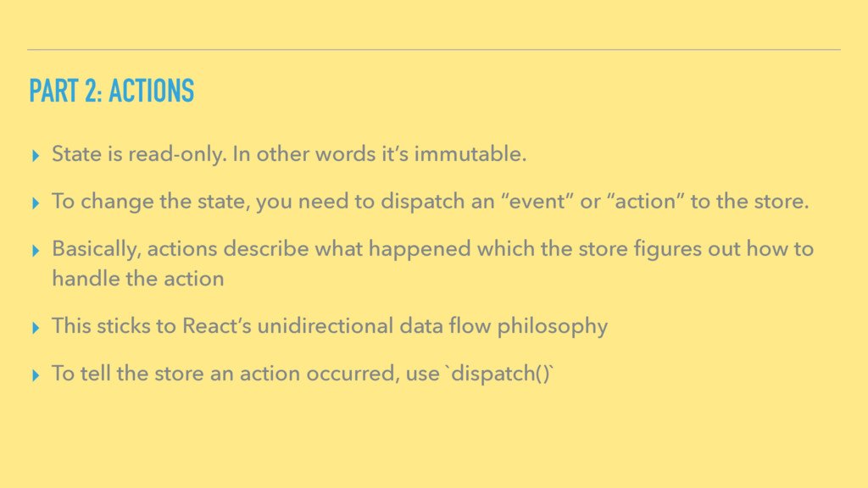Click the word 'ACTIONS' in the heading
Screen dimensions: 868x488
[151, 91]
